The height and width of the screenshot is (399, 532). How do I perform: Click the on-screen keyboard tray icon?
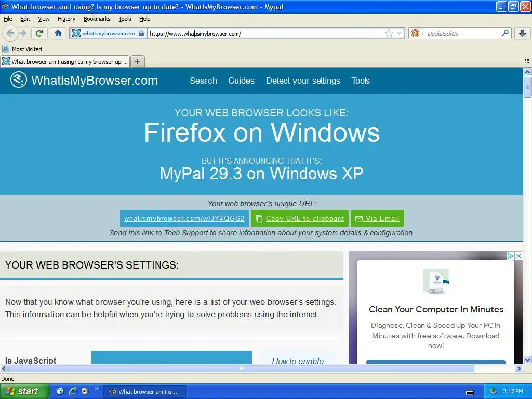tap(470, 392)
